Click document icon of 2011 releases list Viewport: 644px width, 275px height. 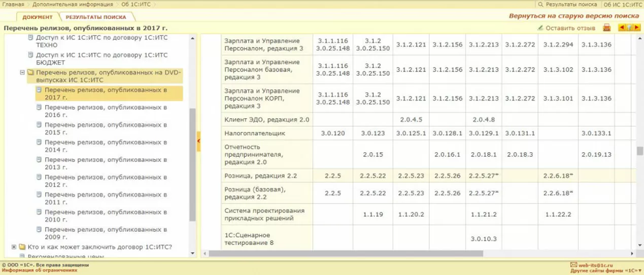coord(39,195)
